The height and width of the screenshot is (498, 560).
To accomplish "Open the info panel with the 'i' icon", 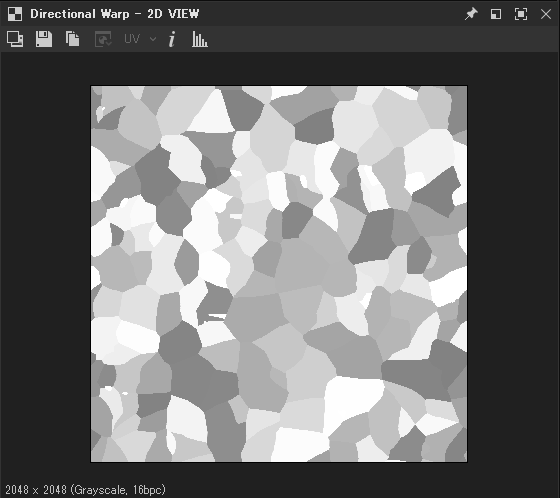I will tap(172, 39).
